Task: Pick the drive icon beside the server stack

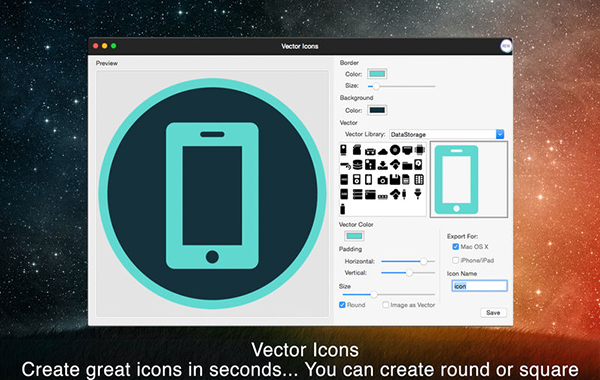Action: (x=344, y=194)
